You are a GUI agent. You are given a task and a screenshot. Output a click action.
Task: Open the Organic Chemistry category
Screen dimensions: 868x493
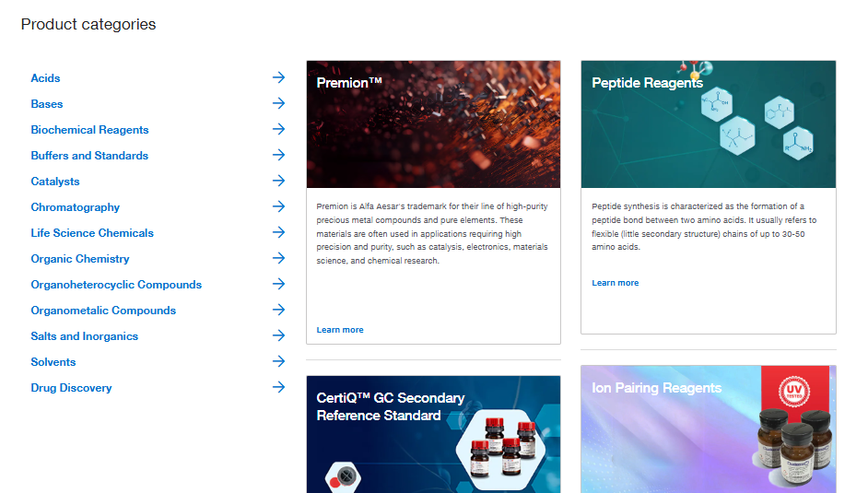[x=80, y=259]
